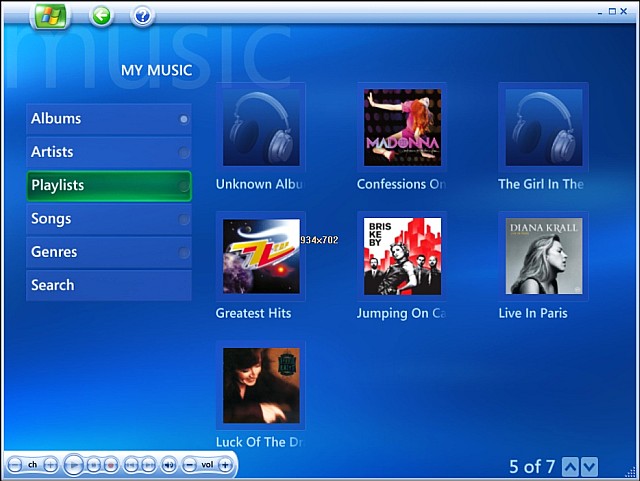Skip to the previous track
This screenshot has height=481, width=640.
click(x=131, y=465)
